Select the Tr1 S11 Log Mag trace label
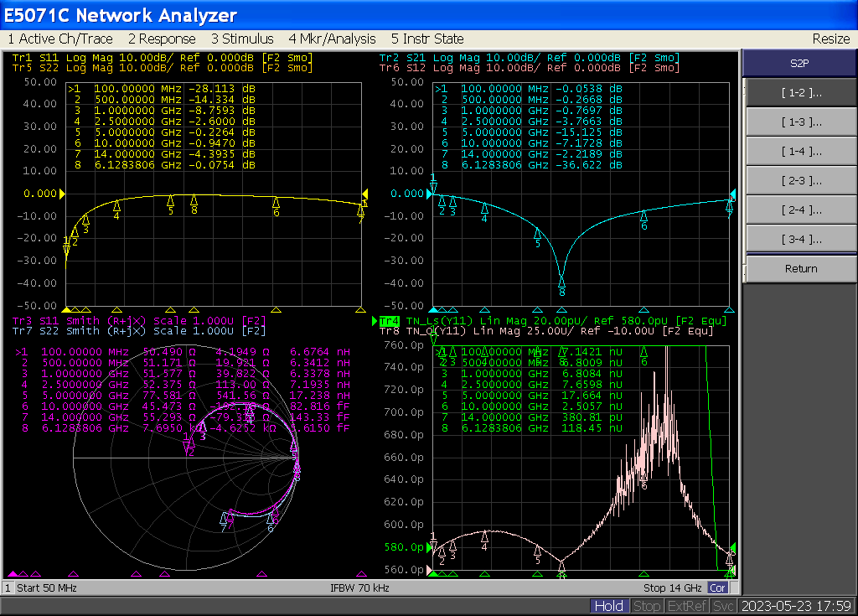The image size is (858, 616). (x=162, y=58)
